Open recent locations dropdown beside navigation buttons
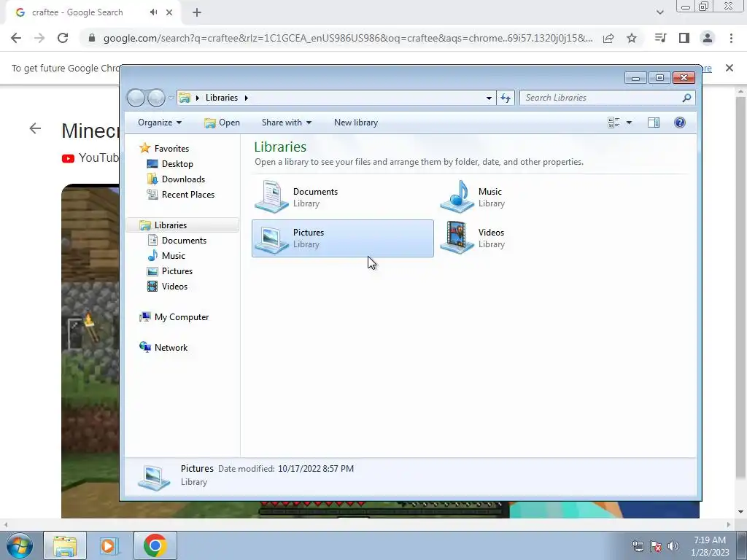The image size is (747, 560). [x=171, y=98]
